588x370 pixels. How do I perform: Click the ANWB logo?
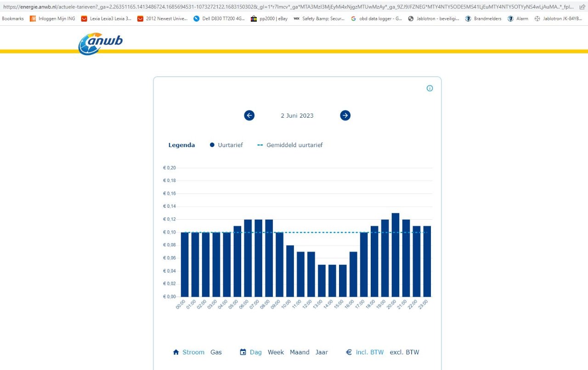pyautogui.click(x=100, y=44)
